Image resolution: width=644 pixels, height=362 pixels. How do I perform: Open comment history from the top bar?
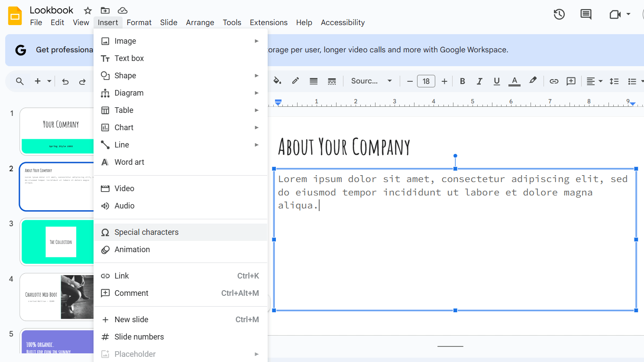[x=586, y=14]
